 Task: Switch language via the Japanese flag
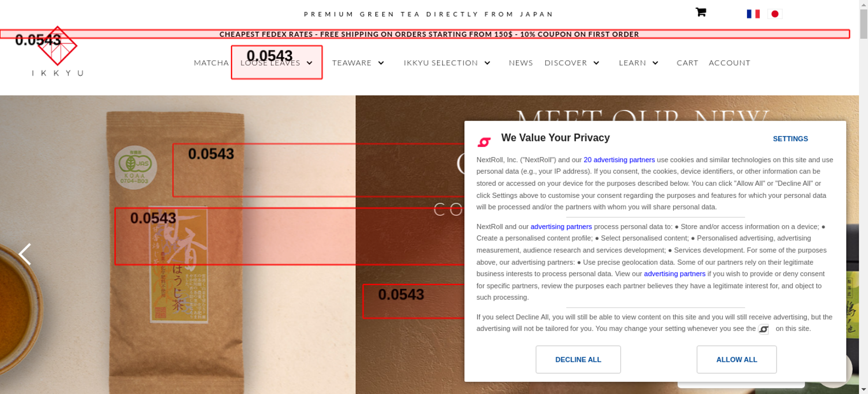pyautogui.click(x=775, y=14)
